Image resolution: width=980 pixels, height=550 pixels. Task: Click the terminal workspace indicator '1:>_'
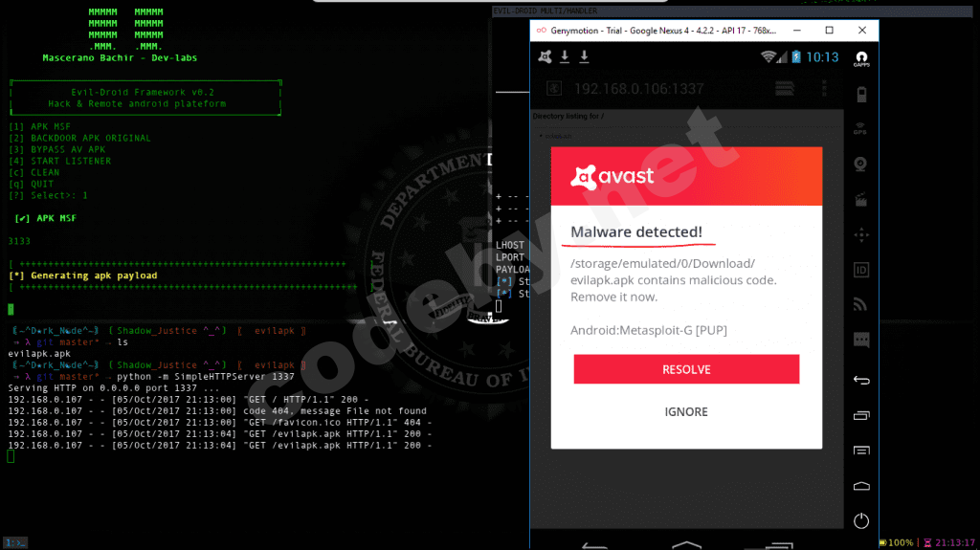click(15, 543)
